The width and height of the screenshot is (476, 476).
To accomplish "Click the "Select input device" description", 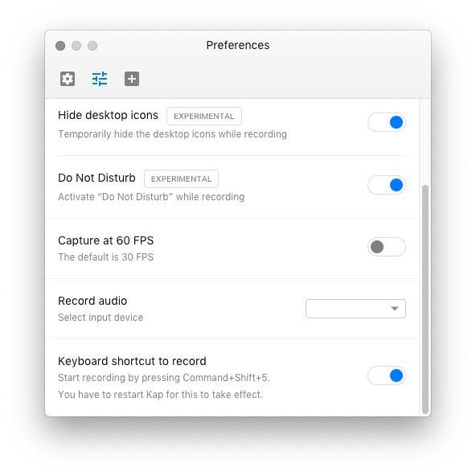I will [101, 318].
